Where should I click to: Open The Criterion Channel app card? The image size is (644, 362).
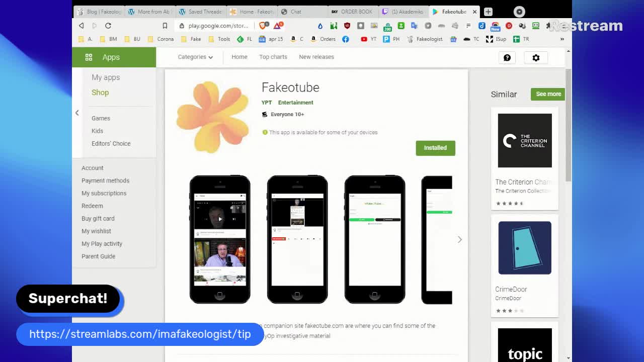click(x=525, y=159)
